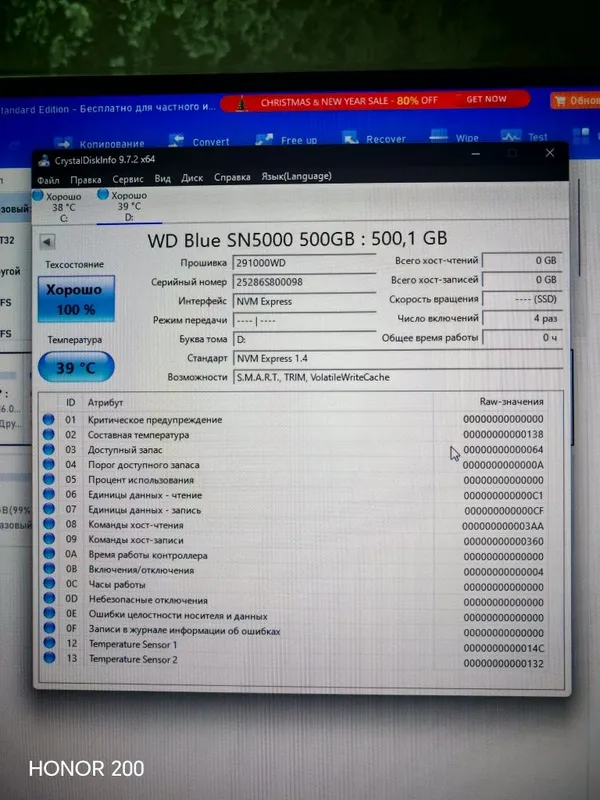Image resolution: width=600 pixels, height=800 pixels.
Task: Click the status dot for Небезопасные отключения
Action: pos(49,598)
